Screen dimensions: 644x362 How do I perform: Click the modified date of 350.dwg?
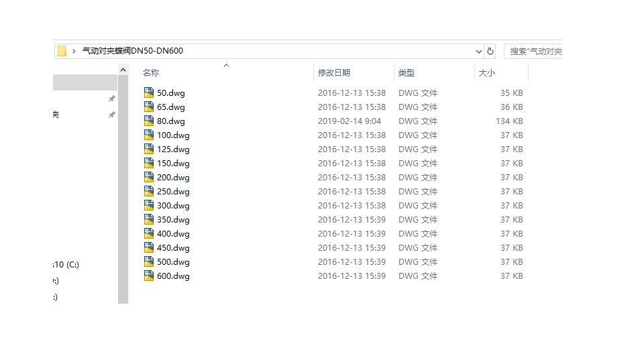click(352, 220)
